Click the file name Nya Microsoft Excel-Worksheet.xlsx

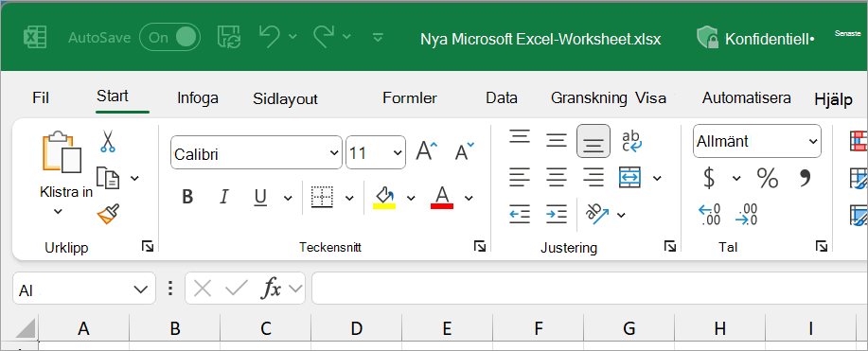pos(540,40)
